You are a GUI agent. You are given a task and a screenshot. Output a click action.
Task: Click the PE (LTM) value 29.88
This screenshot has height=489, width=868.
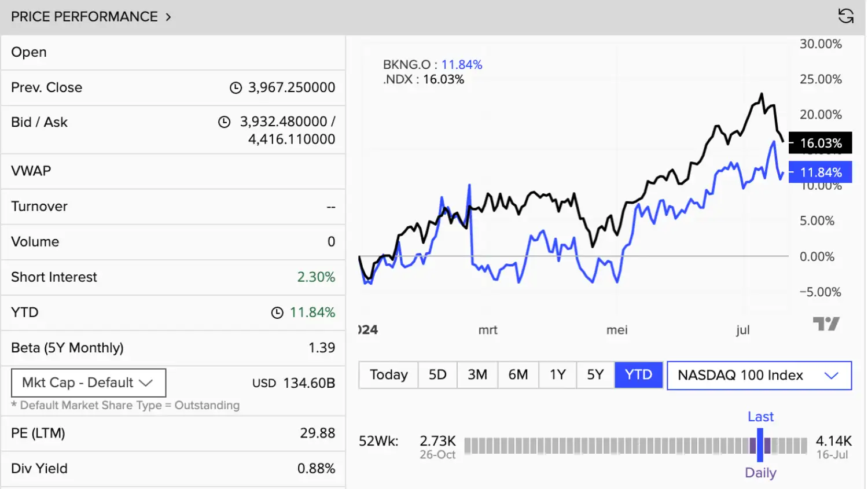318,433
